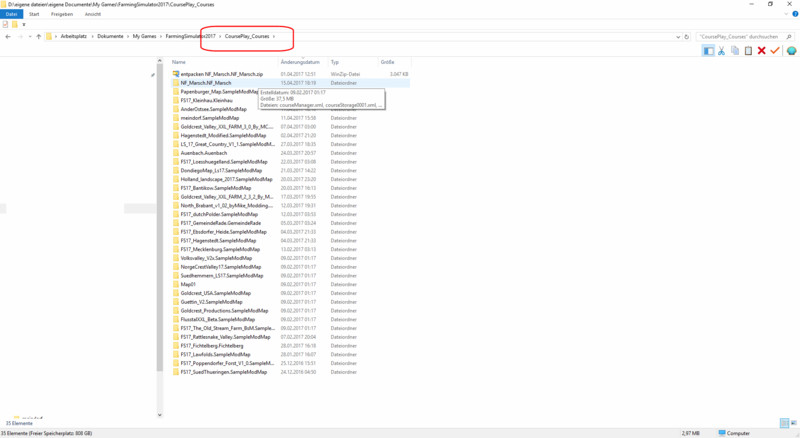Image resolution: width=800 pixels, height=438 pixels.
Task: Expand the ribbon with the chevron
Action: pos(785,16)
